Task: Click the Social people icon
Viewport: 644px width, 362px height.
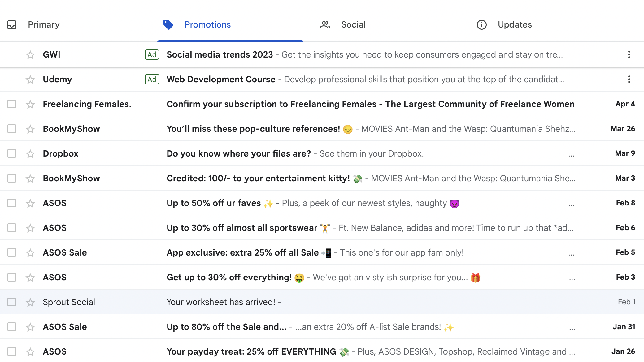Action: [x=325, y=25]
